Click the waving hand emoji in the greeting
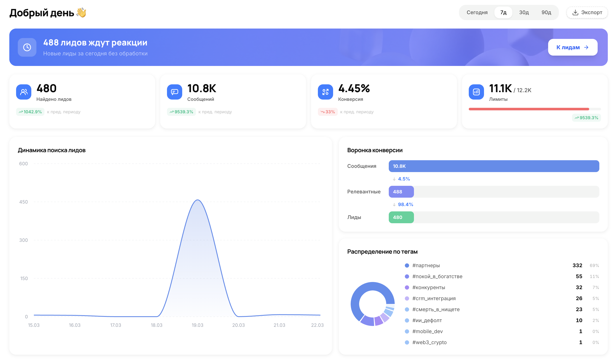The width and height of the screenshot is (615, 364). click(x=81, y=13)
